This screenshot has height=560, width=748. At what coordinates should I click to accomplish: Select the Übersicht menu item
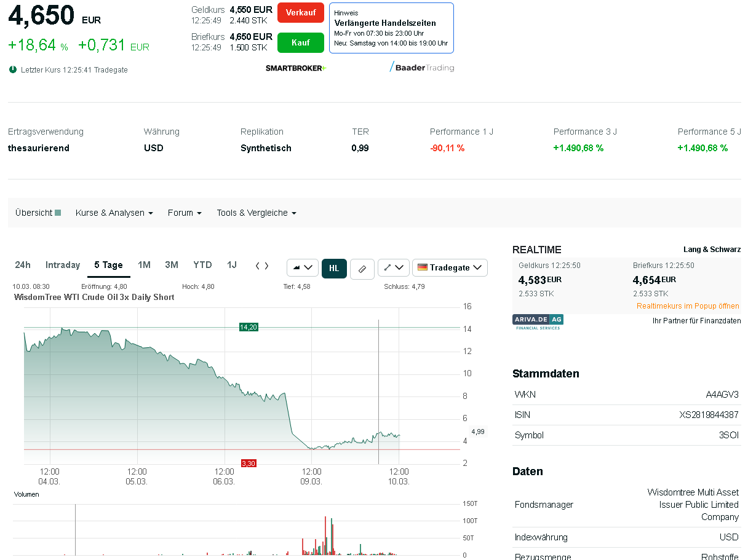pyautogui.click(x=38, y=213)
